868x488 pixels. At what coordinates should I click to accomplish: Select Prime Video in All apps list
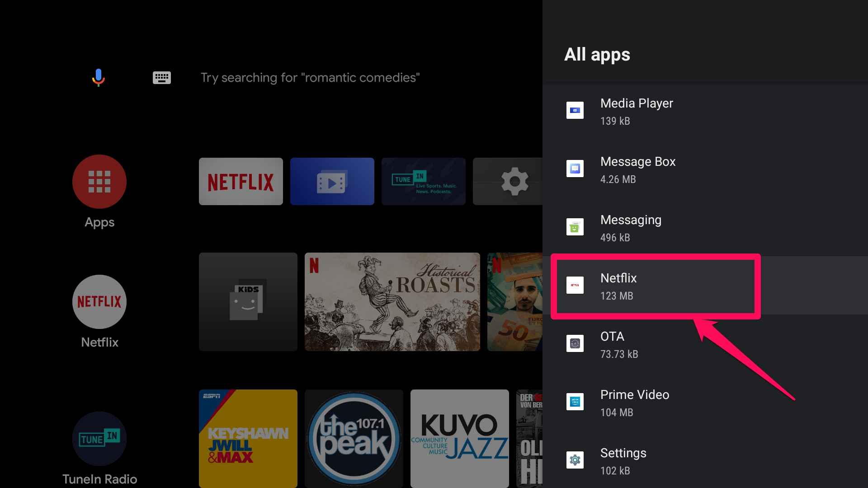pyautogui.click(x=705, y=403)
